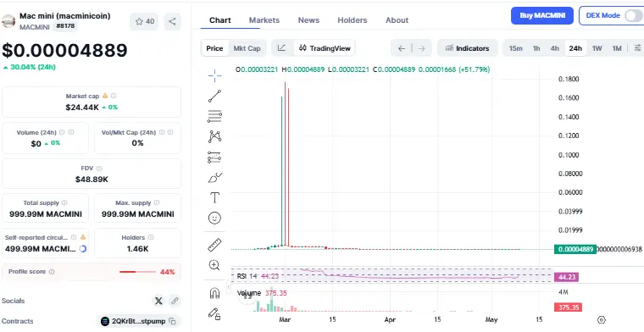The width and height of the screenshot is (644, 332).
Task: Click the Volume indicator label
Action: 249,293
